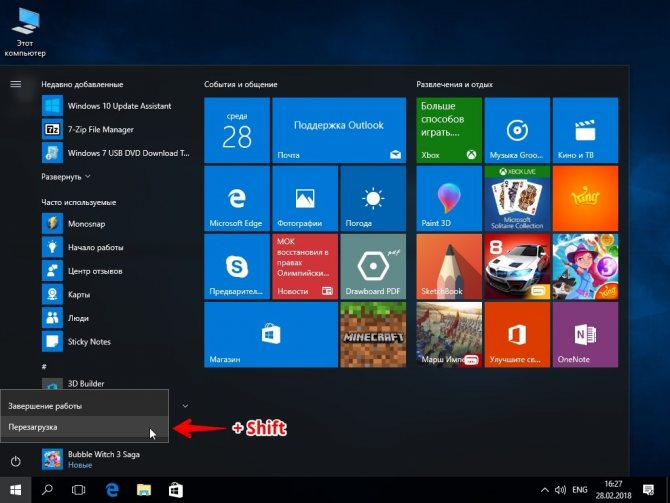Image resolution: width=670 pixels, height=503 pixels.
Task: Open 3D Builder app
Action: point(115,383)
